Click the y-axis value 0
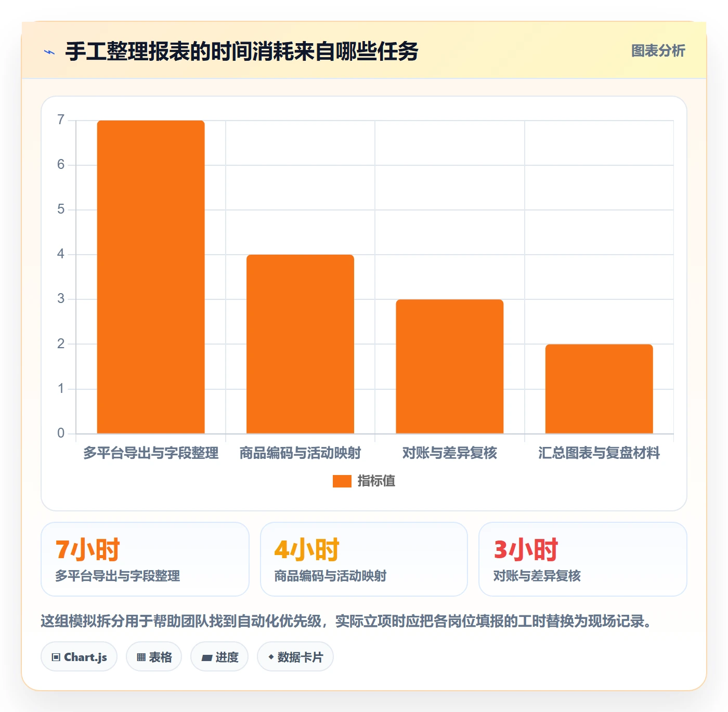728x712 pixels. point(61,433)
